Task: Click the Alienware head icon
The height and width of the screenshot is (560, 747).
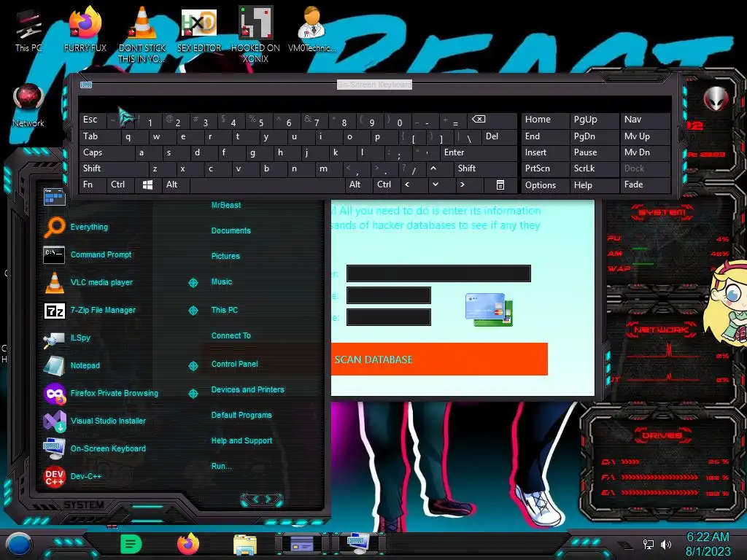Action: coord(716,99)
